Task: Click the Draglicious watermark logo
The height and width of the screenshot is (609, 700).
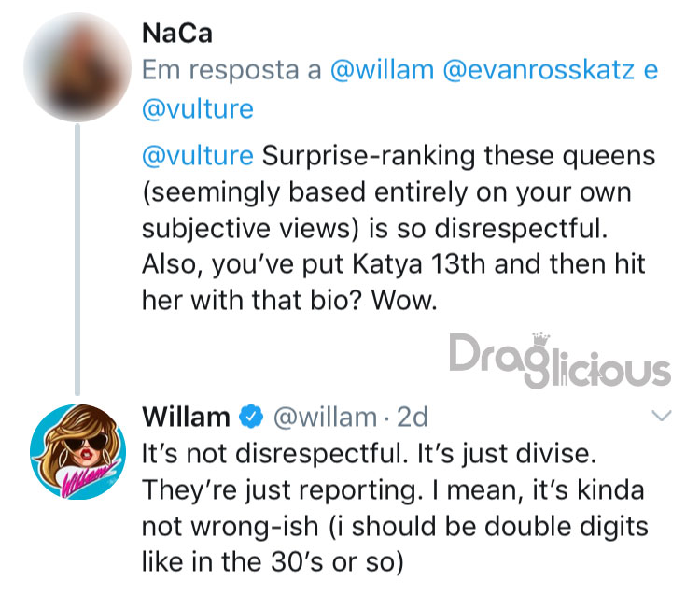Action: click(560, 361)
